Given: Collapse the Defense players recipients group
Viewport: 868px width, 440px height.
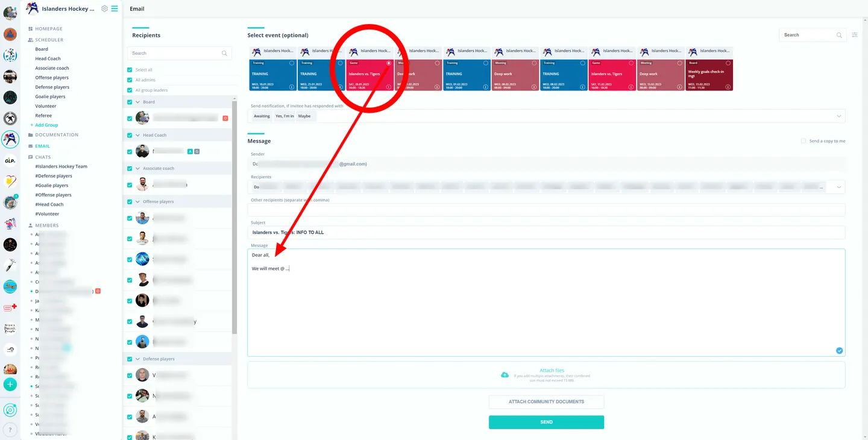Looking at the screenshot, I should click(137, 359).
